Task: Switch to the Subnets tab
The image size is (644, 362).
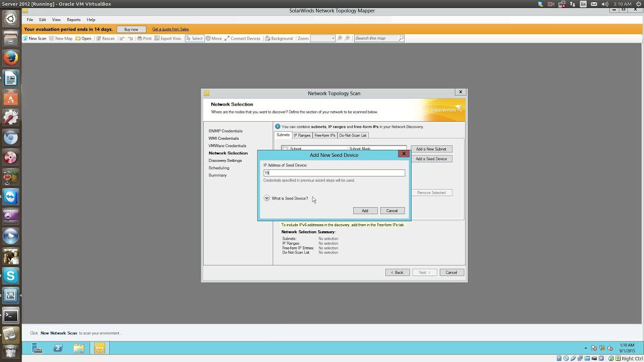Action: click(283, 135)
